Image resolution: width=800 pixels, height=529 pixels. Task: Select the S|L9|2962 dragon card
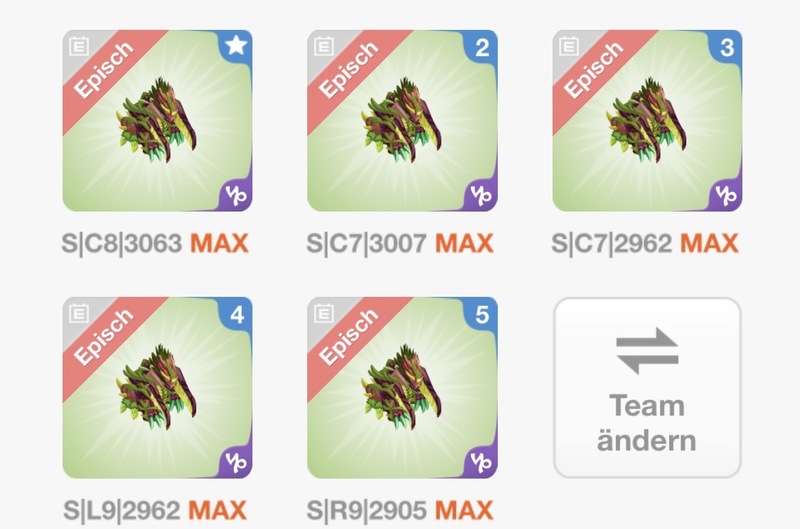point(157,388)
